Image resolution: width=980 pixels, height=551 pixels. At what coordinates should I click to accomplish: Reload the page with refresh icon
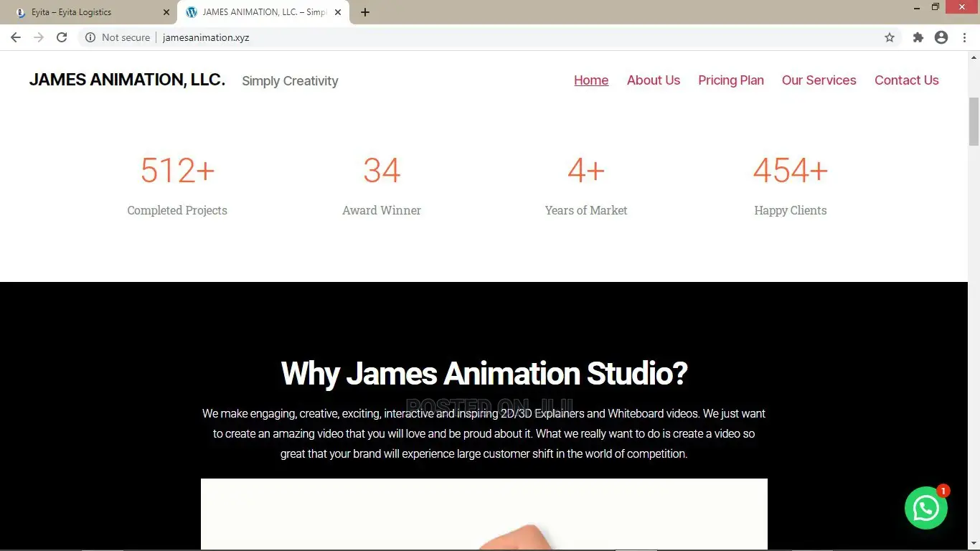(62, 37)
